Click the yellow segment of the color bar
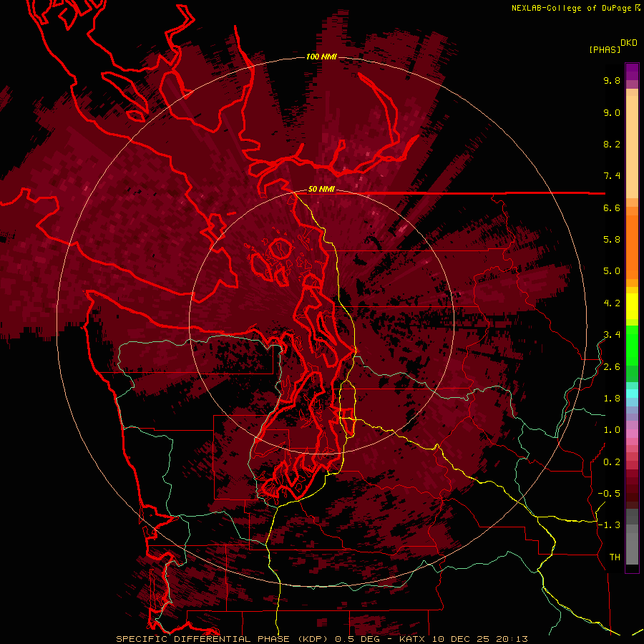 (632, 306)
